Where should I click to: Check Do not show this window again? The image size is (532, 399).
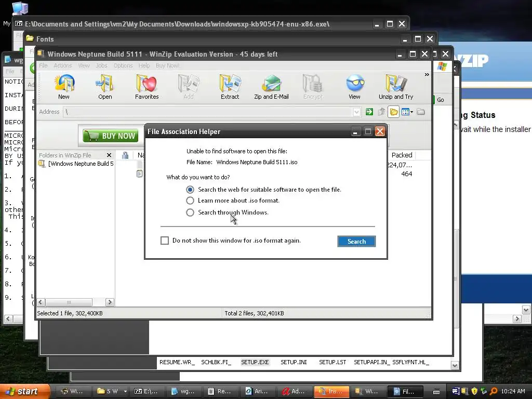tap(165, 241)
